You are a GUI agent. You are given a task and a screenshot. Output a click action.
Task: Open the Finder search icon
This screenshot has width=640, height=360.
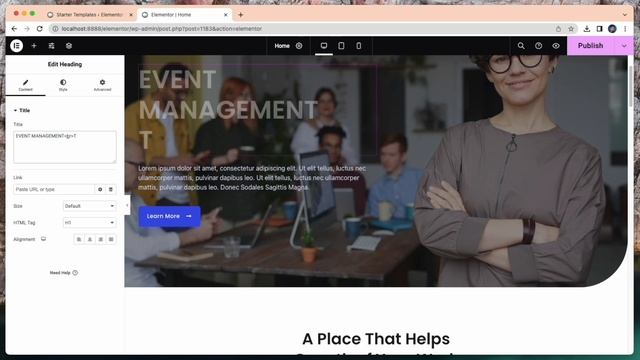(521, 46)
